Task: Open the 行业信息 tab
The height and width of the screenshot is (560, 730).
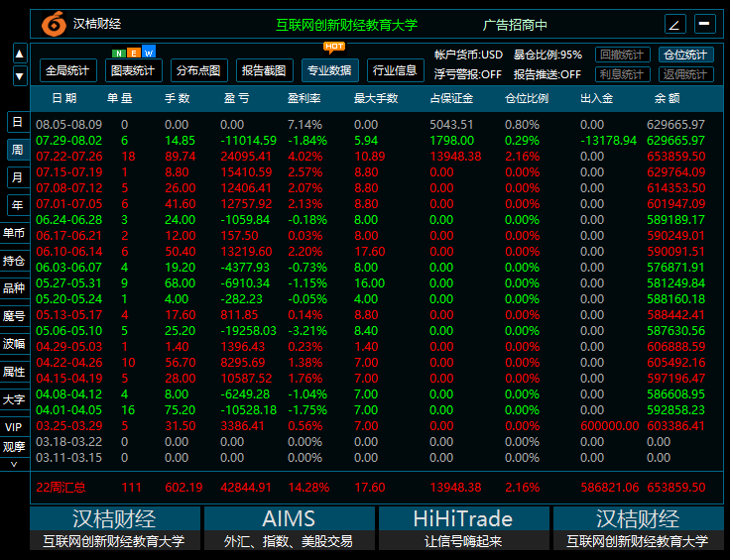Action: (396, 70)
